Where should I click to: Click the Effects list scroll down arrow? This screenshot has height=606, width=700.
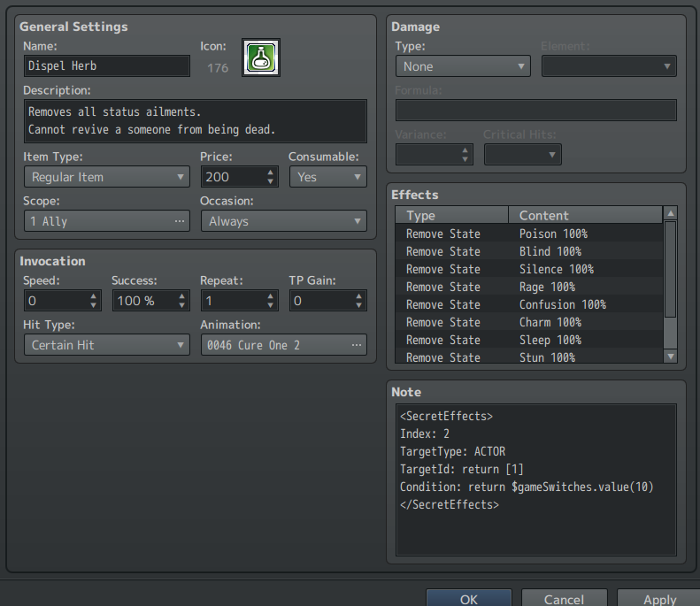[x=671, y=357]
